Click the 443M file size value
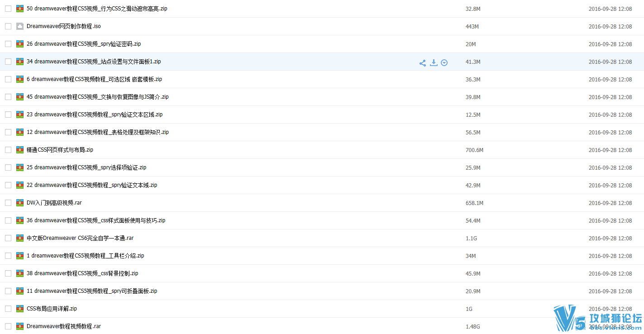The width and height of the screenshot is (644, 334). (x=472, y=27)
